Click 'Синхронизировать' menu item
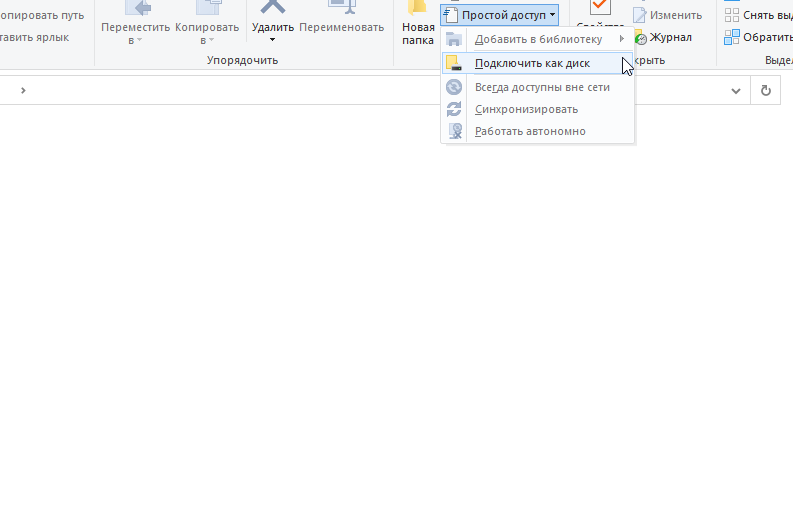The width and height of the screenshot is (793, 531). click(x=537, y=109)
